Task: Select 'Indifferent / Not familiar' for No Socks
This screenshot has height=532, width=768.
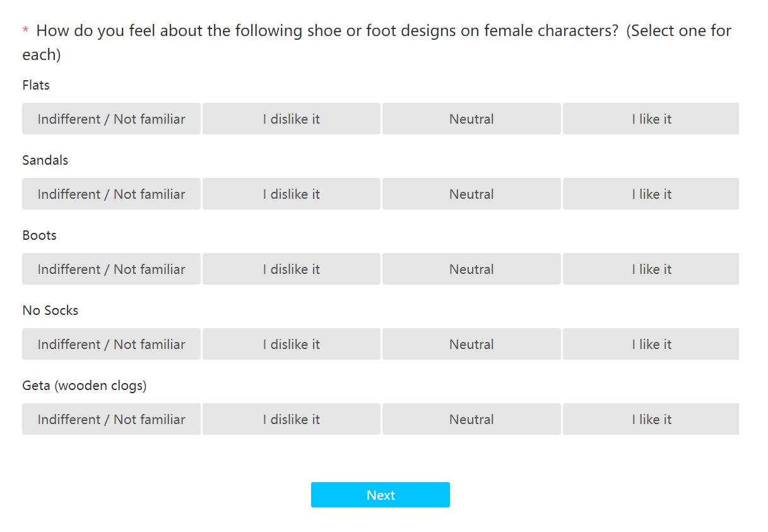Action: 111,344
